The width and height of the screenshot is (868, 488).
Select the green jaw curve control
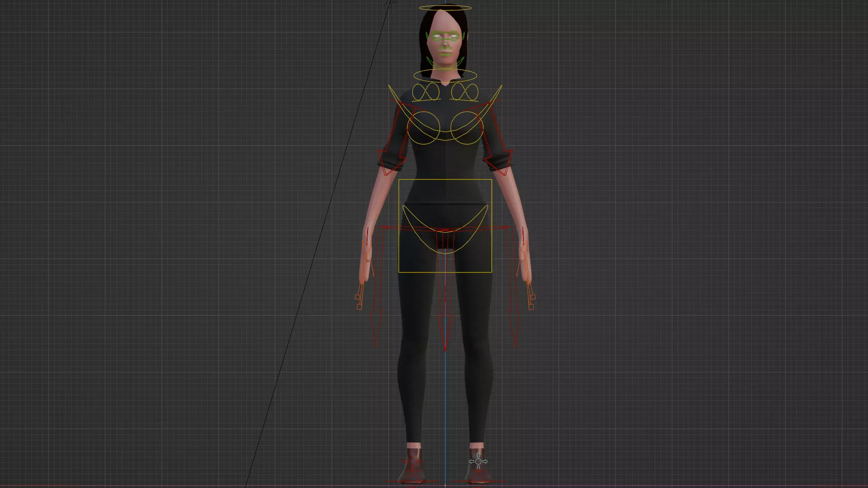[445, 63]
